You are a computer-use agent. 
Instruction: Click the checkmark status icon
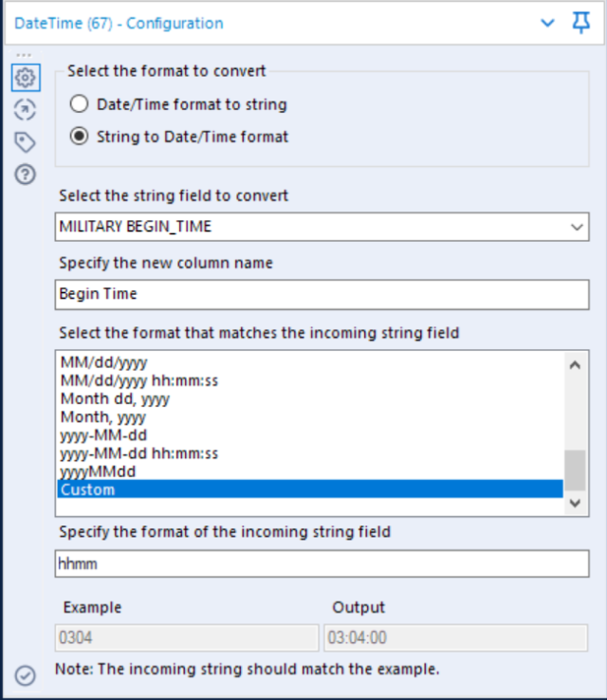[x=25, y=675]
